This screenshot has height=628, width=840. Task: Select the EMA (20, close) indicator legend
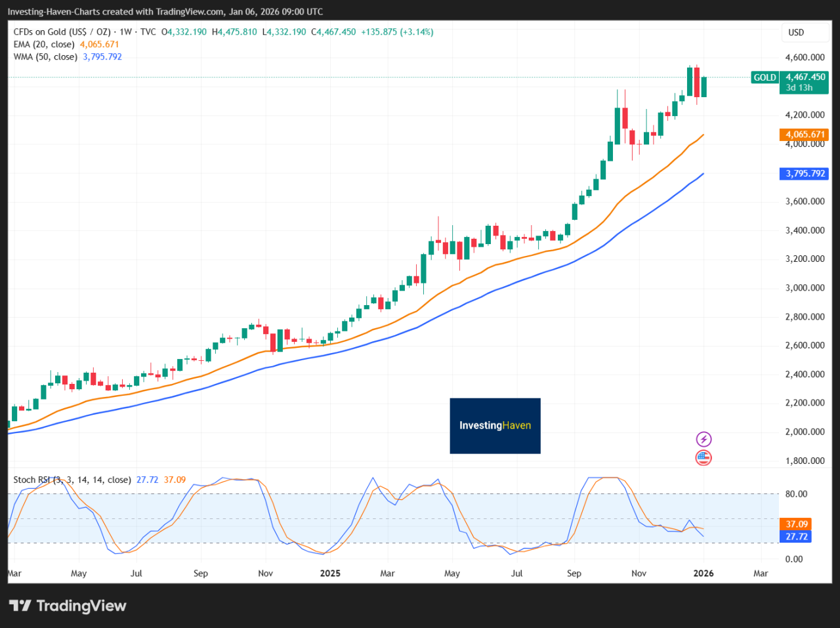coord(44,45)
